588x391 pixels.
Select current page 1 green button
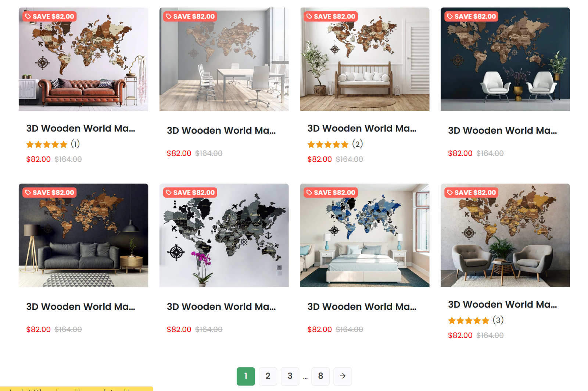(246, 376)
